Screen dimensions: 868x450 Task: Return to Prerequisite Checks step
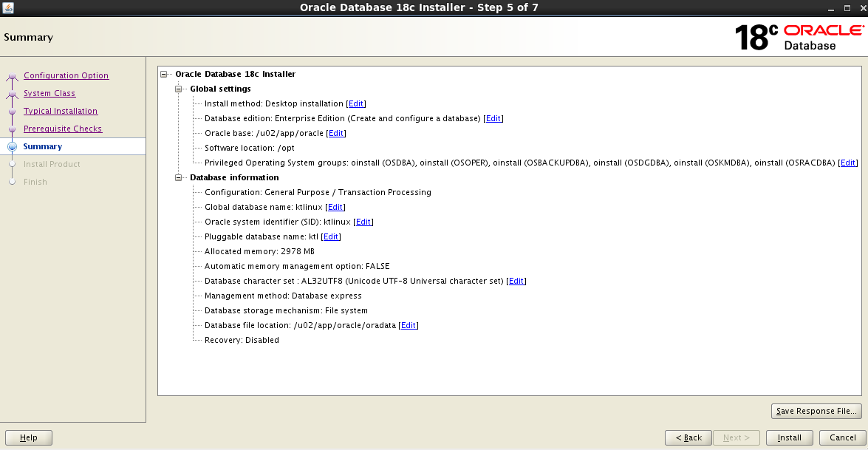63,129
